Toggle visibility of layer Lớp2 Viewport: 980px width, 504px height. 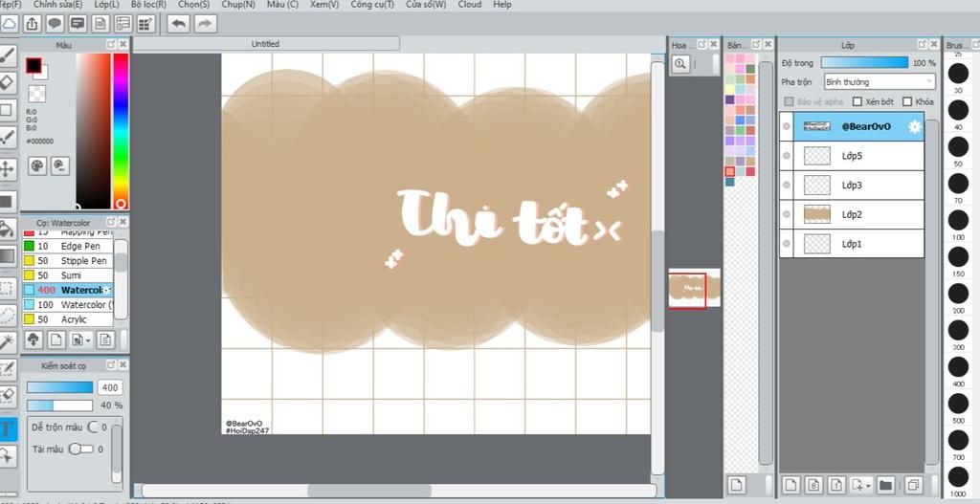point(787,214)
